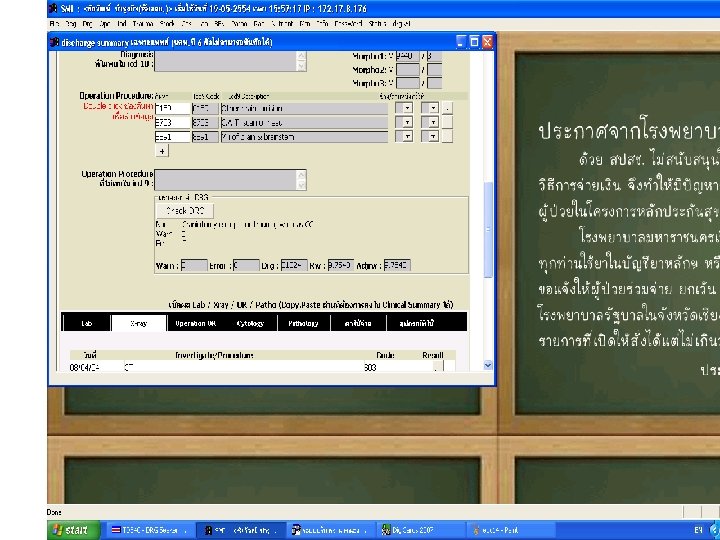Click small button at end of CAT scan row
This screenshot has width=720, height=540.
coord(447,123)
